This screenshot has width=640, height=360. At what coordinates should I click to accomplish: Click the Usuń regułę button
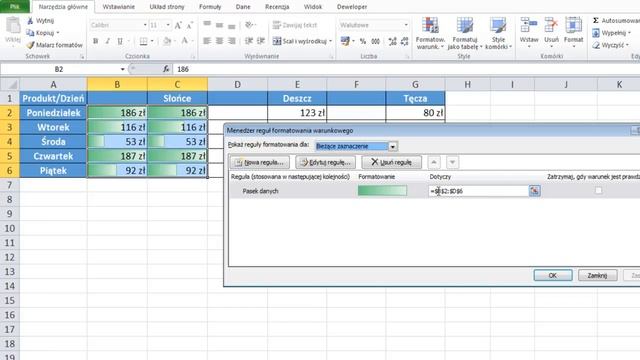pyautogui.click(x=391, y=162)
